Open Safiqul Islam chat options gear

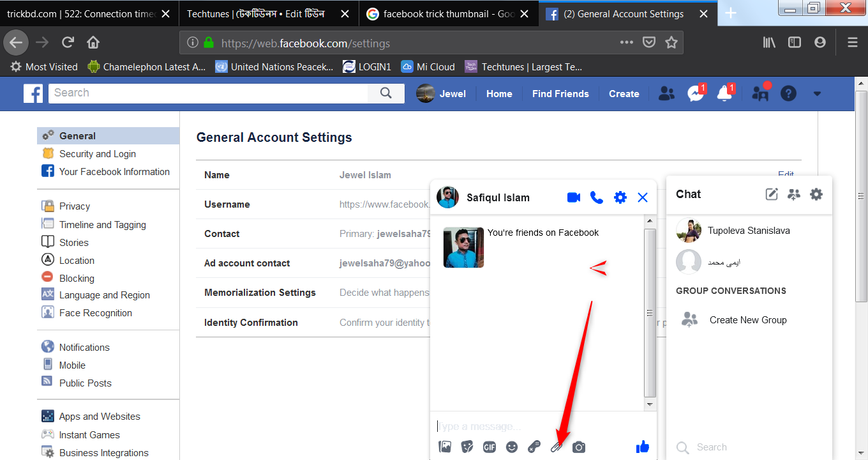coord(620,197)
